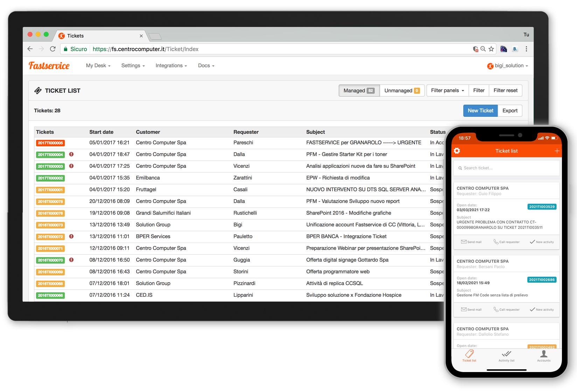Close the Tickets browser tab
577x392 pixels.
pyautogui.click(x=141, y=36)
